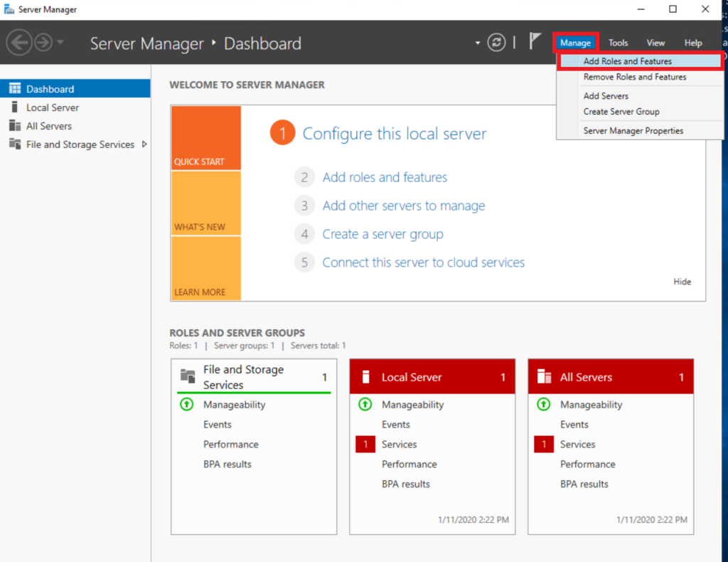This screenshot has height=562, width=728.
Task: Click Add roles and features link
Action: point(385,177)
